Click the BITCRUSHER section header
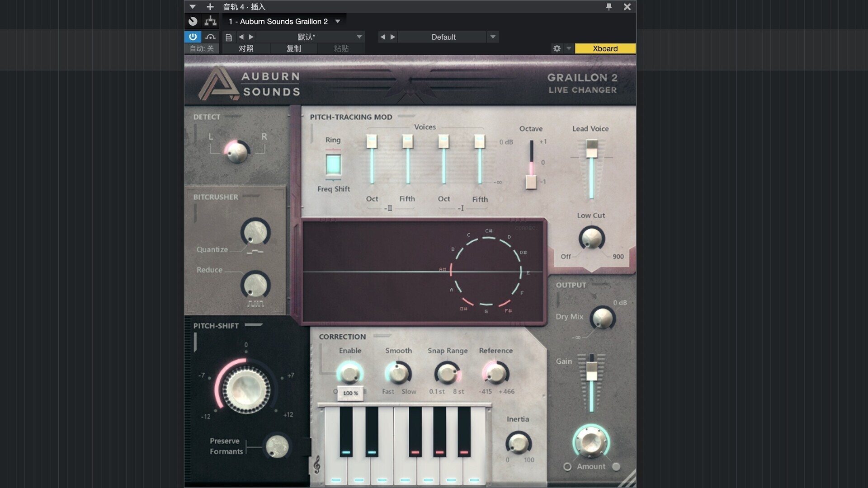The image size is (868, 488). [216, 197]
